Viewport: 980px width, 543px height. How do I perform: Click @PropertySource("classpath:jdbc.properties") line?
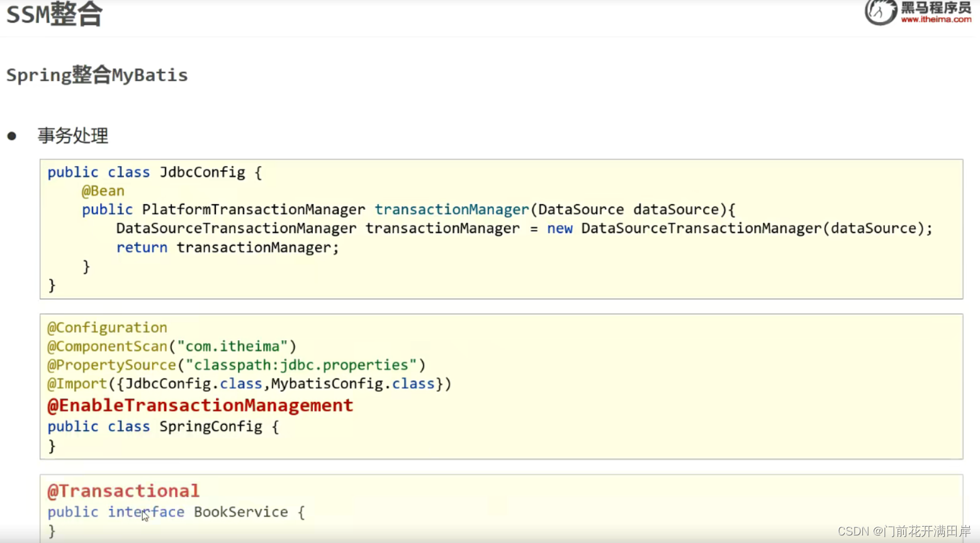click(x=237, y=365)
